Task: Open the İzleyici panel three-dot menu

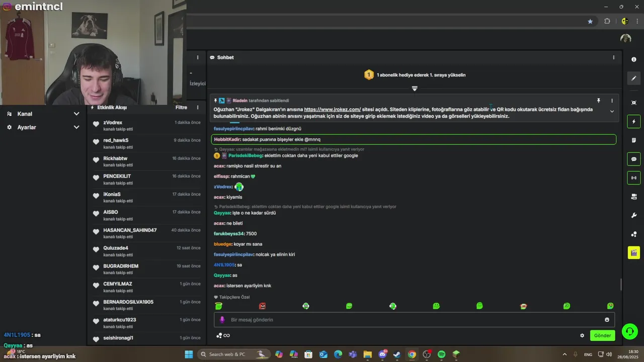Action: 198,57
